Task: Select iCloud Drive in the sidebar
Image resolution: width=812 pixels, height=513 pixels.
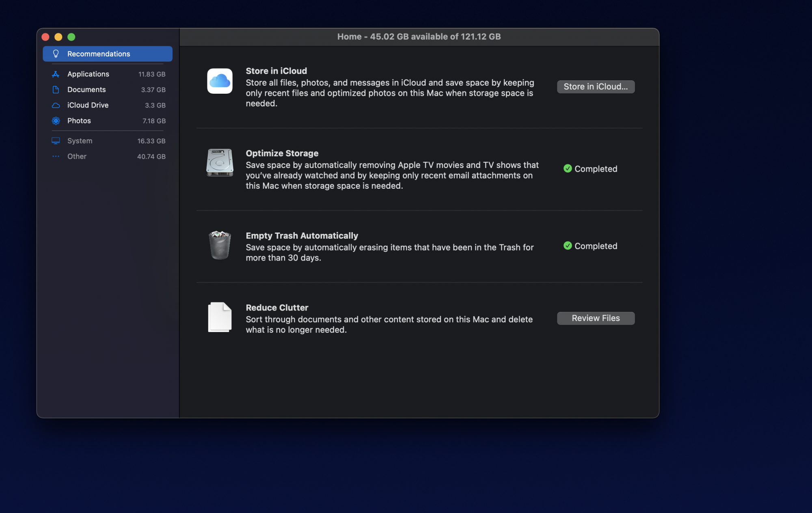Action: [x=108, y=105]
